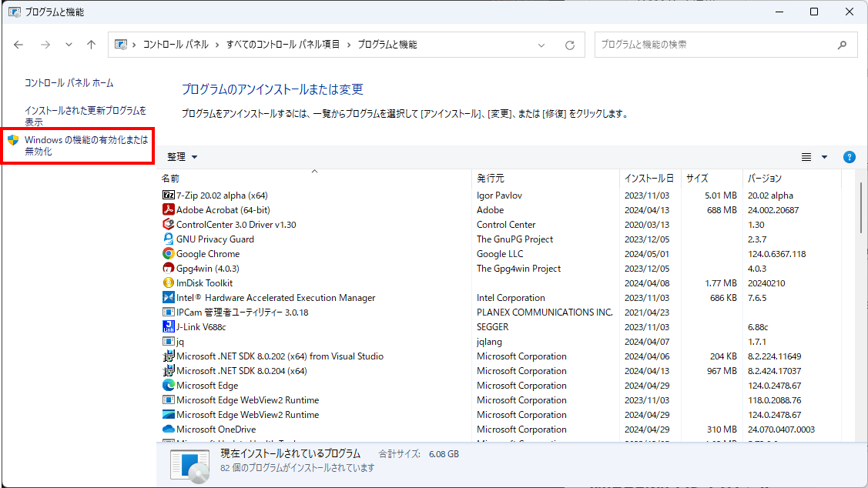Screen dimensions: 868x488
Task: Open the 整理 dropdown menu
Action: point(182,157)
